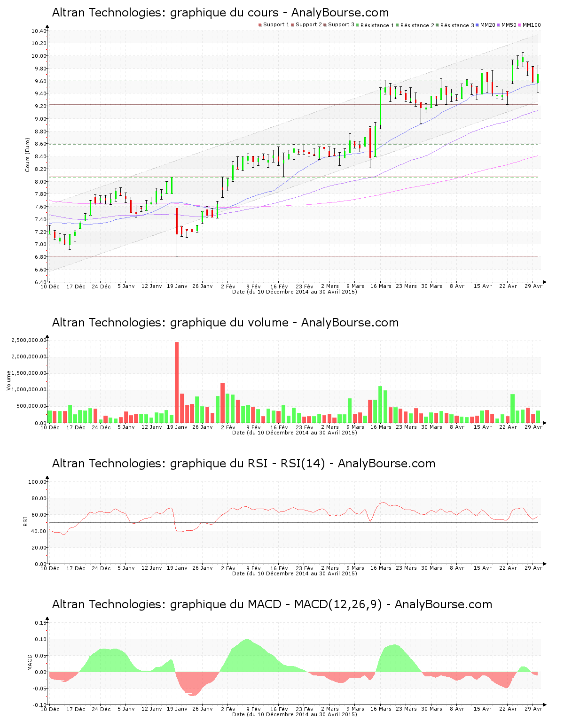The width and height of the screenshot is (564, 728).
Task: Click the 'Cours (Euro)' y-axis label
Action: pos(27,155)
